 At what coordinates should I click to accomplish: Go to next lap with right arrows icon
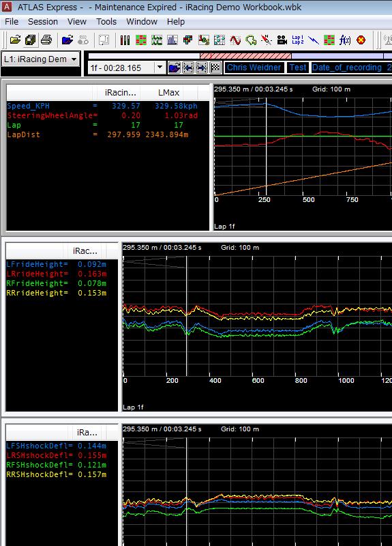pos(202,68)
